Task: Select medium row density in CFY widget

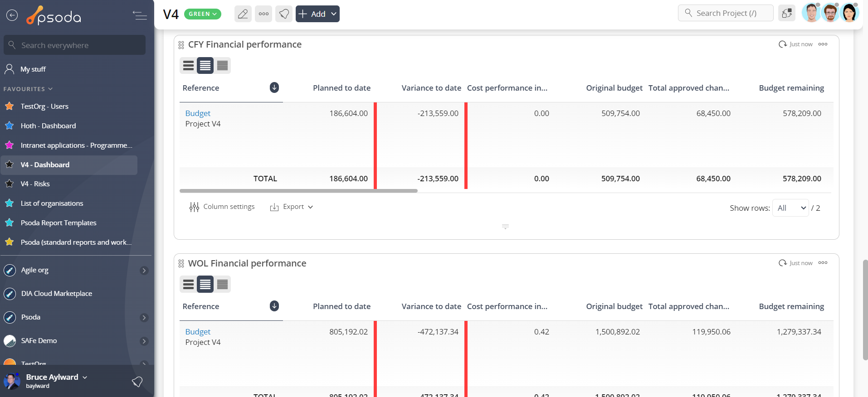Action: (x=205, y=66)
